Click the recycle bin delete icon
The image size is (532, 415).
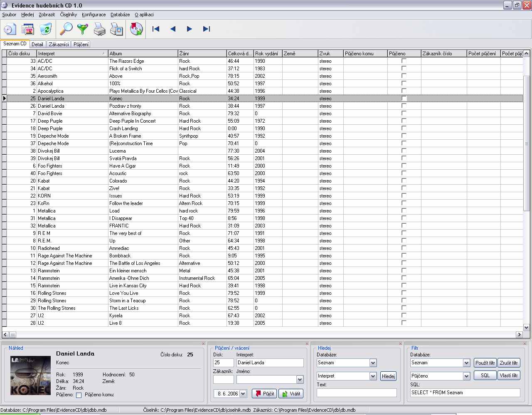tap(45, 29)
